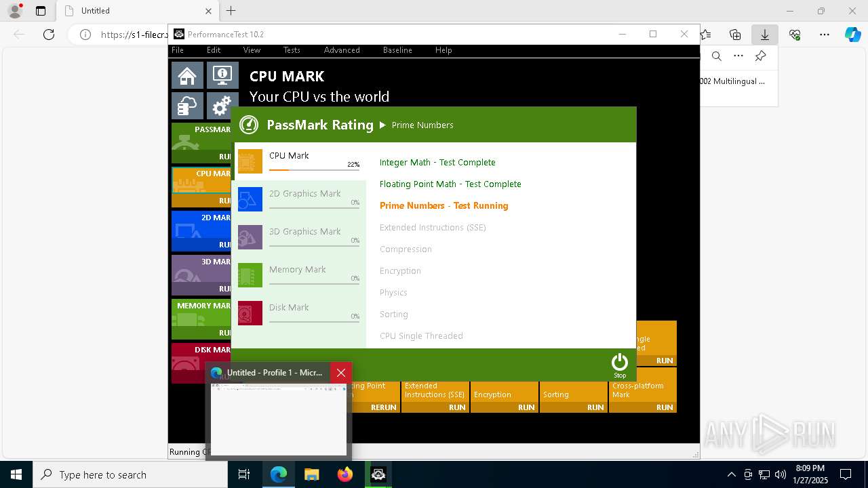Click 'Integer Math - Test Complete' text
Screen dimensions: 868x488
pos(437,163)
